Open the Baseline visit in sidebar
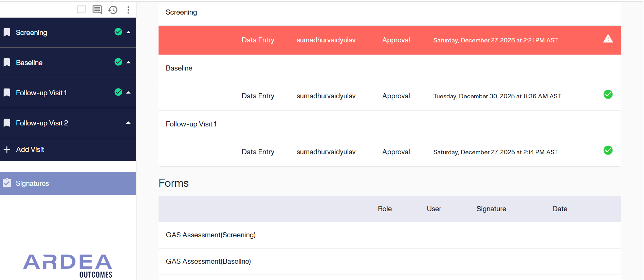 (x=68, y=63)
